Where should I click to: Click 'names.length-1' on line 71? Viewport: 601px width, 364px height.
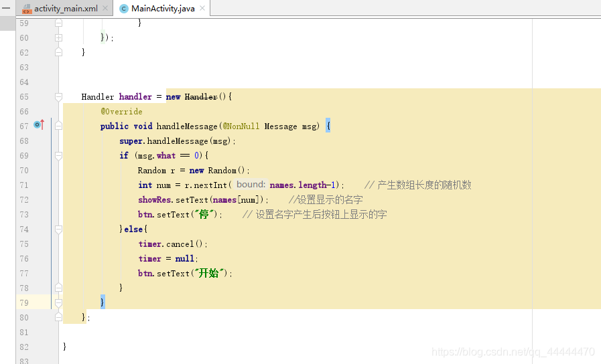coord(302,185)
